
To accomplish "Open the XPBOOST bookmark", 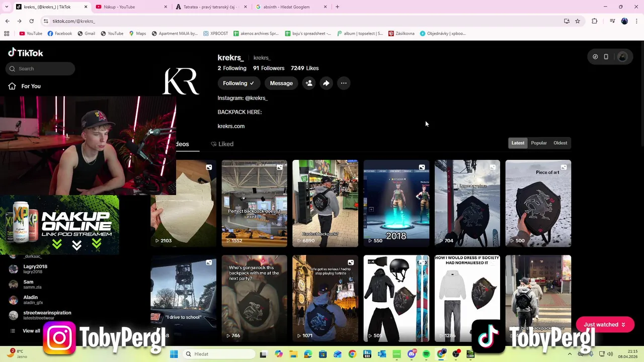I will [215, 34].
